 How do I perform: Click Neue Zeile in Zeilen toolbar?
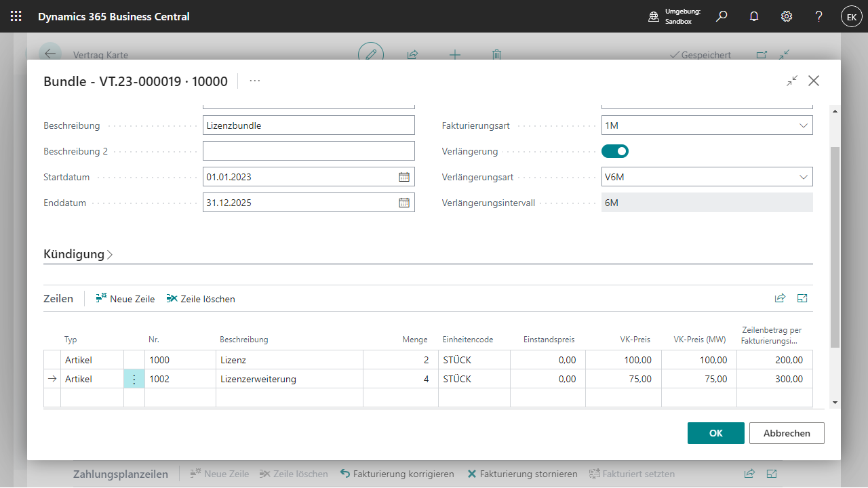pyautogui.click(x=125, y=299)
